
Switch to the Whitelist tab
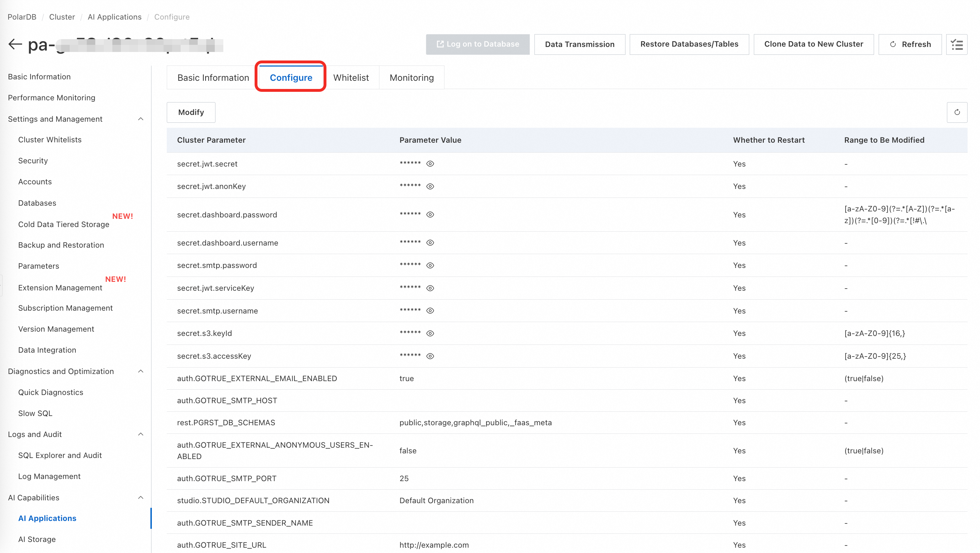[x=351, y=78]
